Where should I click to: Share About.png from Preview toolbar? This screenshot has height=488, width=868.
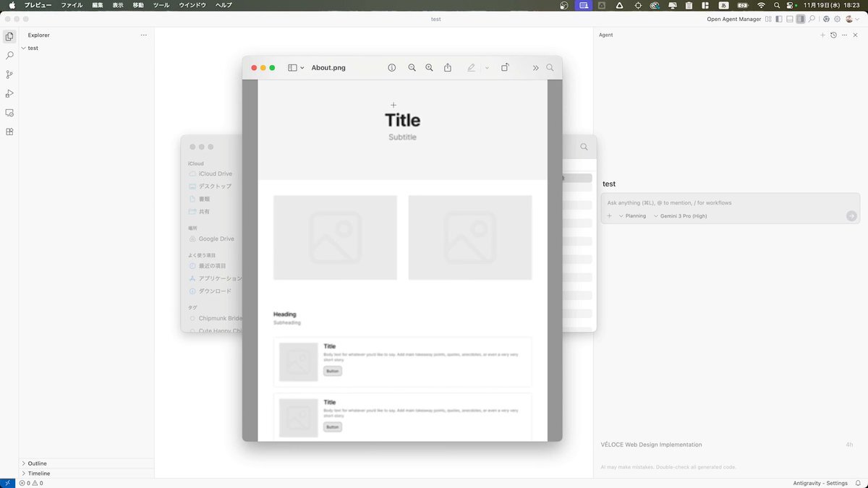pyautogui.click(x=448, y=67)
